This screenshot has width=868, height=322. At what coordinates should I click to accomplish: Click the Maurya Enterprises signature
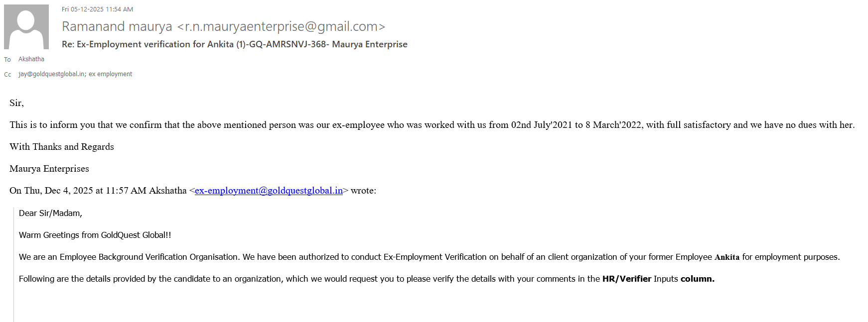(x=49, y=169)
